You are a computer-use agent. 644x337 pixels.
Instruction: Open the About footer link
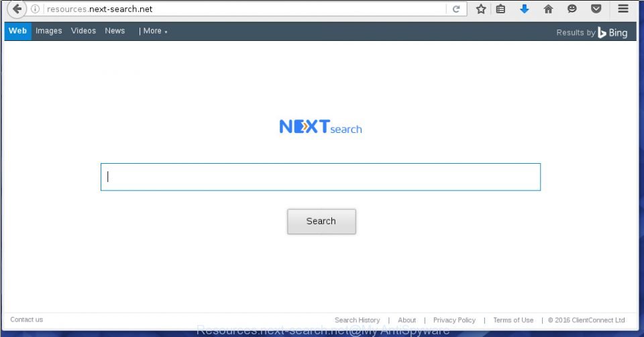point(407,320)
